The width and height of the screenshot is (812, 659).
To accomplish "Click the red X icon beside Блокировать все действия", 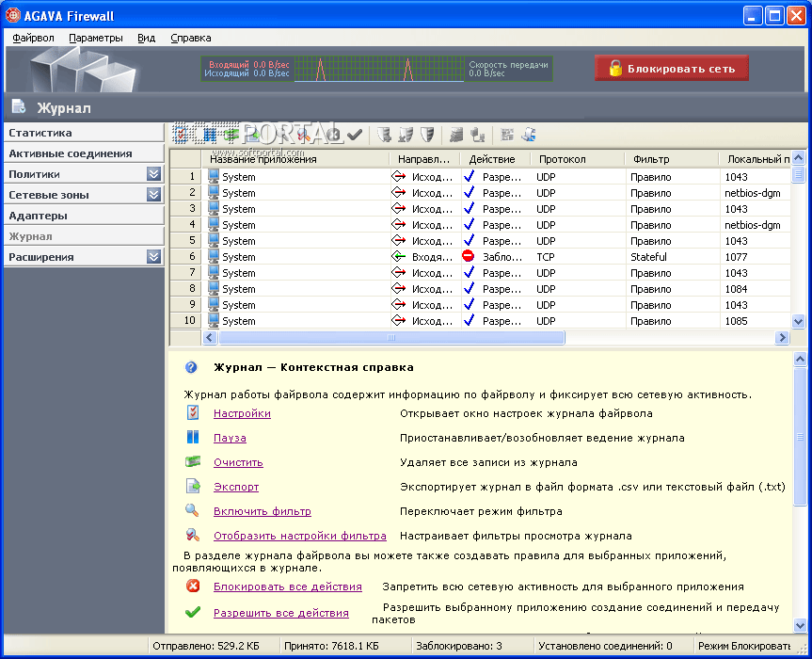I will click(x=193, y=587).
